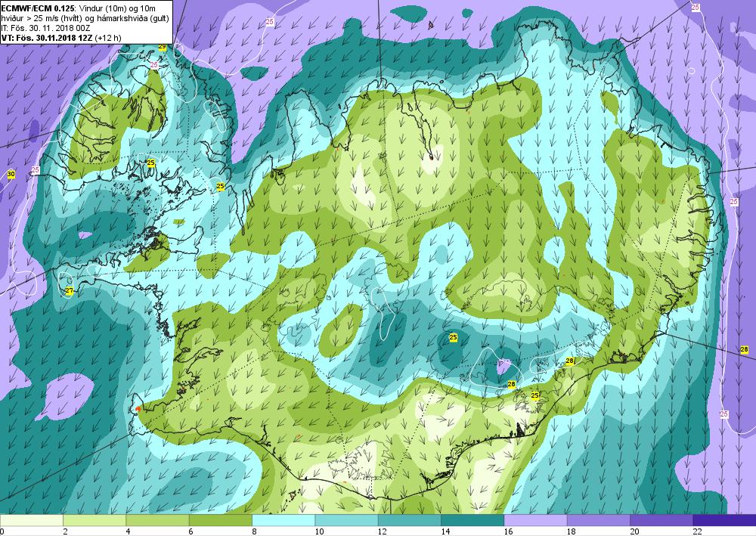The width and height of the screenshot is (756, 536).
Task: Choose the 6–8 m/s olive green legend swatch
Action: [220, 520]
